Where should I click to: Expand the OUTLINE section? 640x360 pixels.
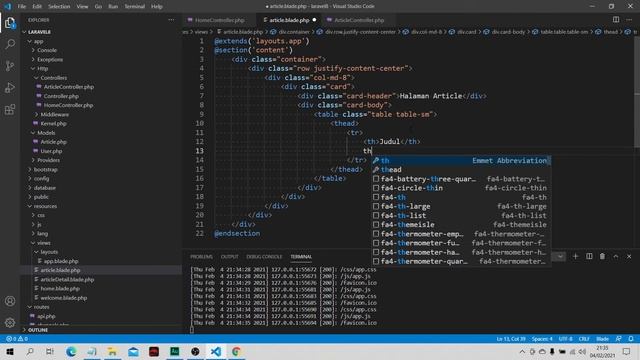(38, 330)
